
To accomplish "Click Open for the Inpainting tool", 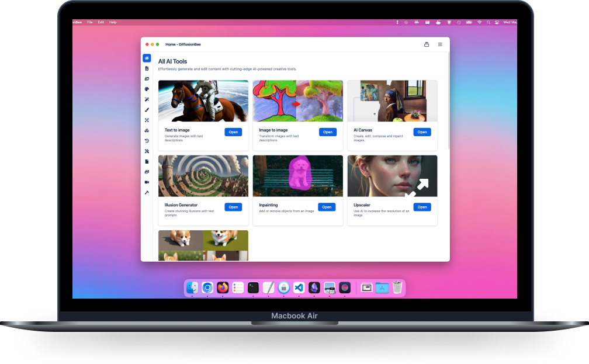I will (327, 207).
